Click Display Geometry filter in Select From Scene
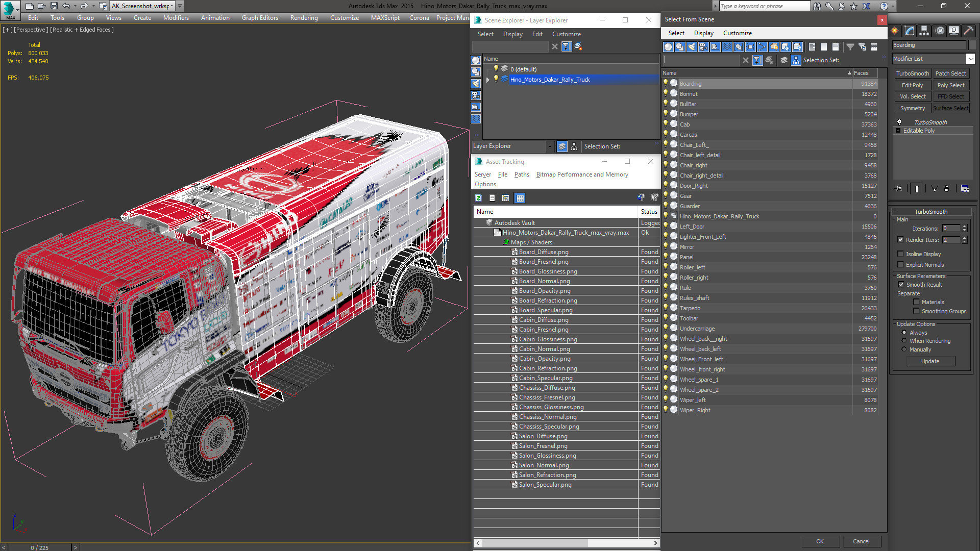Screen dimensions: 980x551 point(668,47)
